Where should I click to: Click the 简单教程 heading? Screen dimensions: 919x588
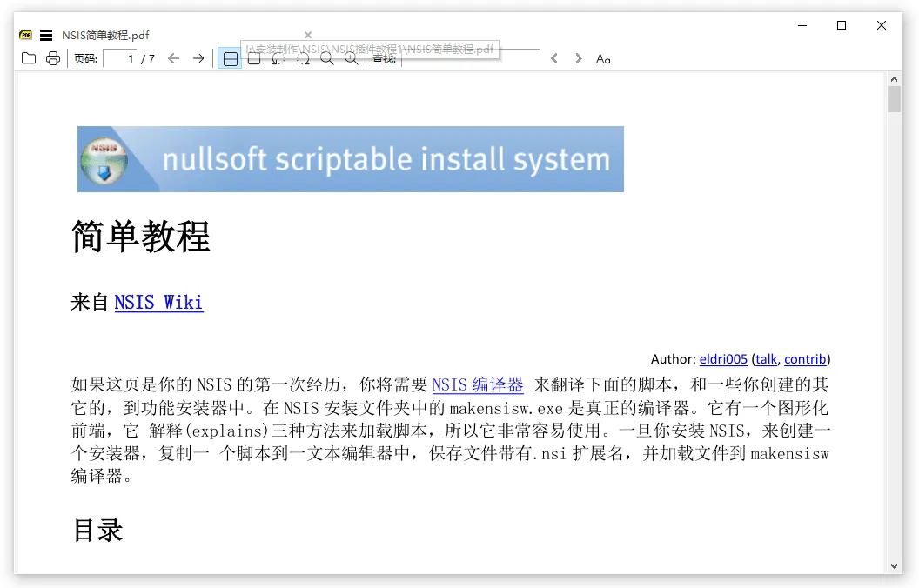(x=141, y=237)
